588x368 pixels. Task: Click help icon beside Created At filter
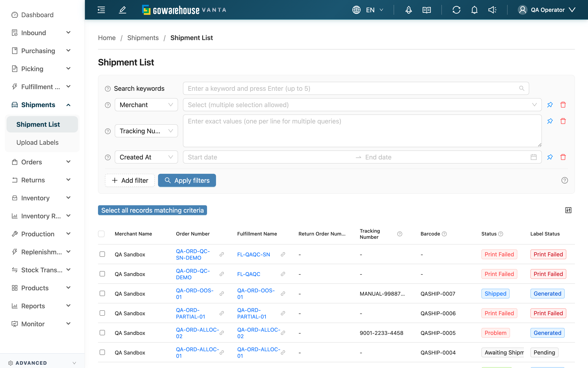108,157
